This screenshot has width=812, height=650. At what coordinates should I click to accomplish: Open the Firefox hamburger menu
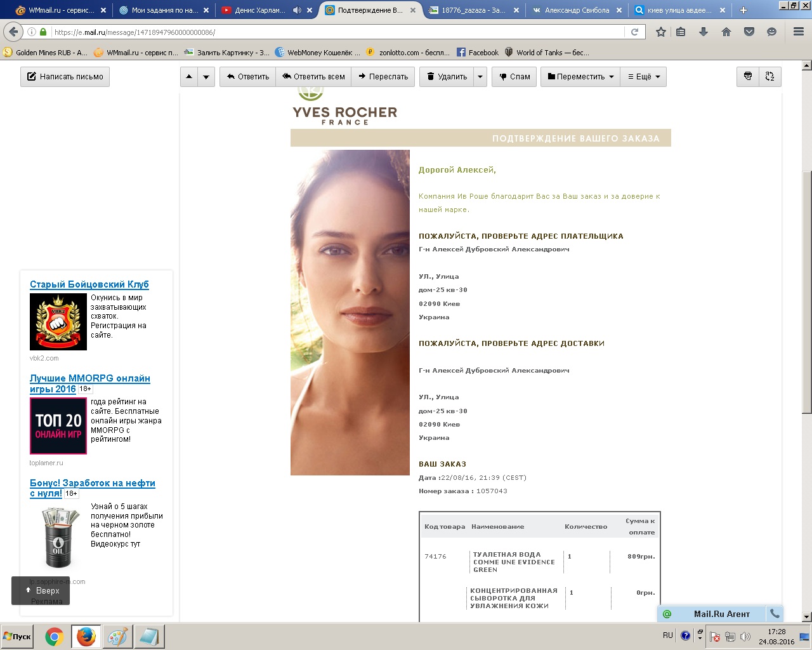(x=799, y=32)
